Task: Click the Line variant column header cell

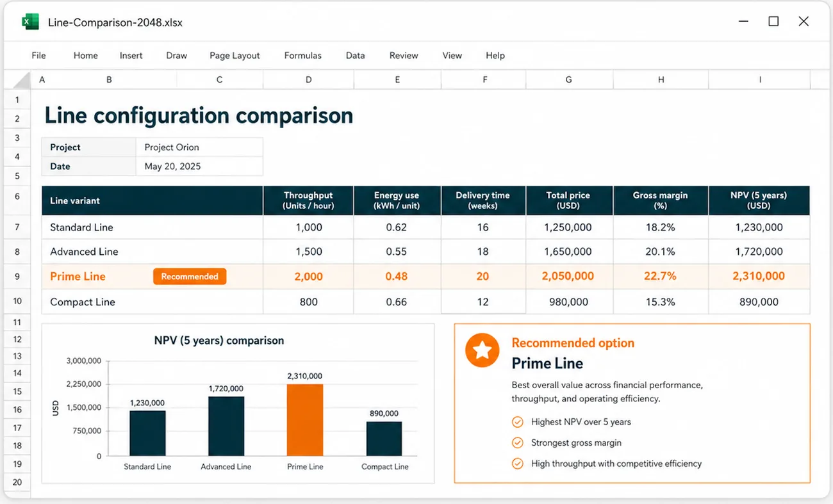Action: [x=153, y=200]
